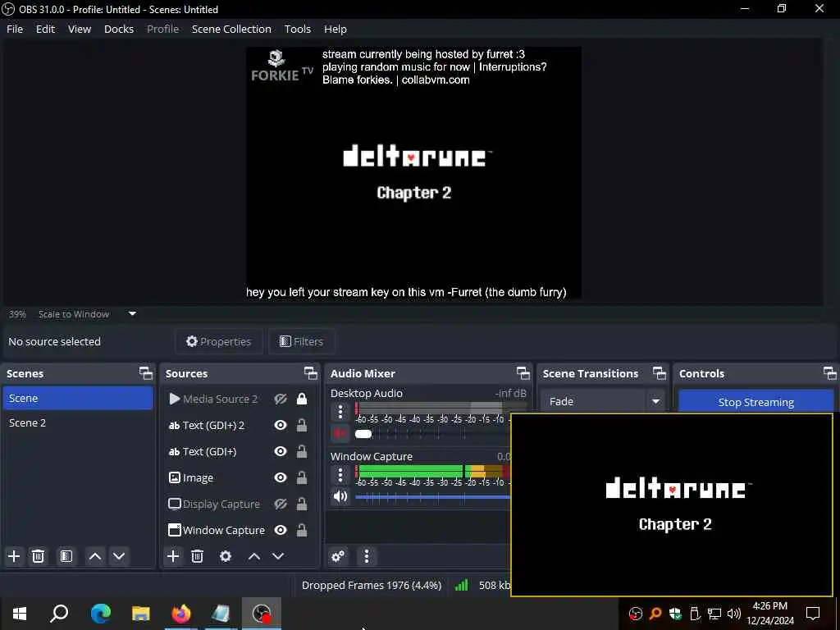This screenshot has height=630, width=840.
Task: Undock the Audio Mixer panel
Action: (523, 373)
